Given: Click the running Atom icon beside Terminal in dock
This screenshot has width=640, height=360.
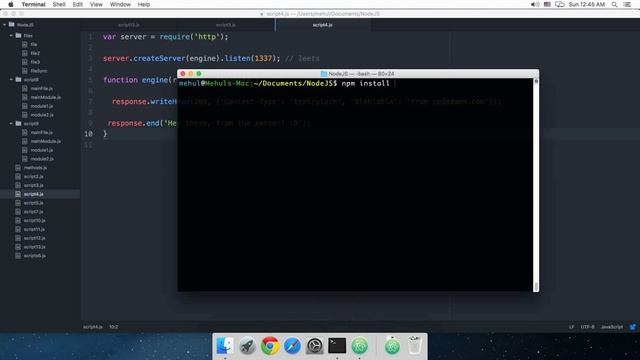Looking at the screenshot, I should (360, 346).
